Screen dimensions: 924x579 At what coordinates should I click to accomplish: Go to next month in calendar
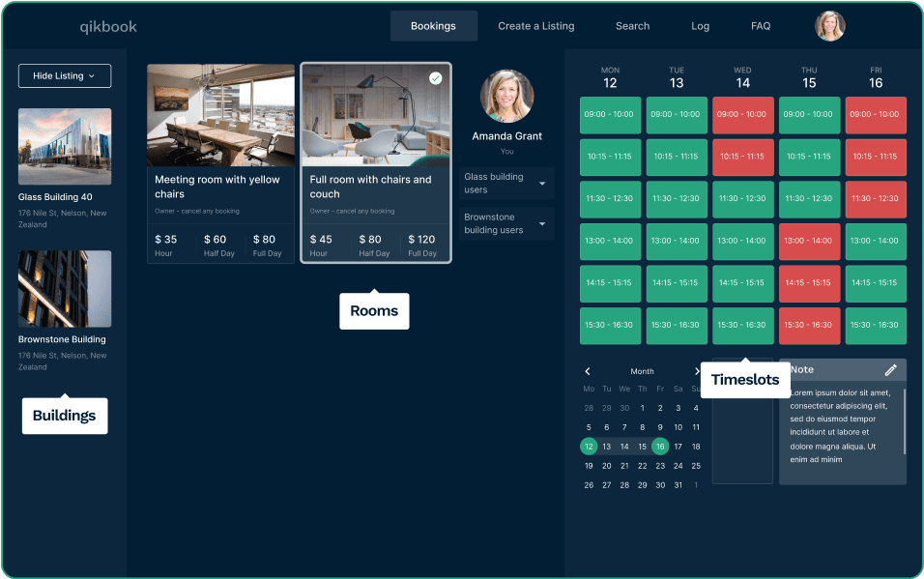pyautogui.click(x=696, y=371)
